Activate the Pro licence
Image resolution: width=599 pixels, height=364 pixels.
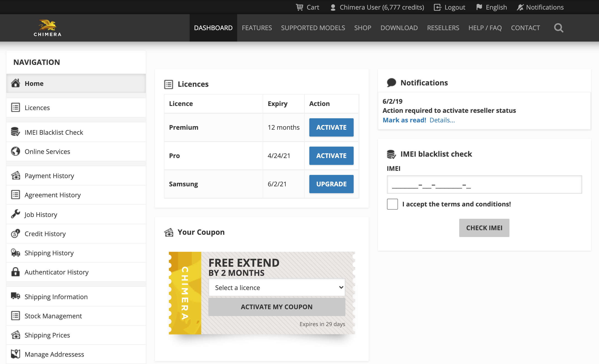tap(331, 156)
